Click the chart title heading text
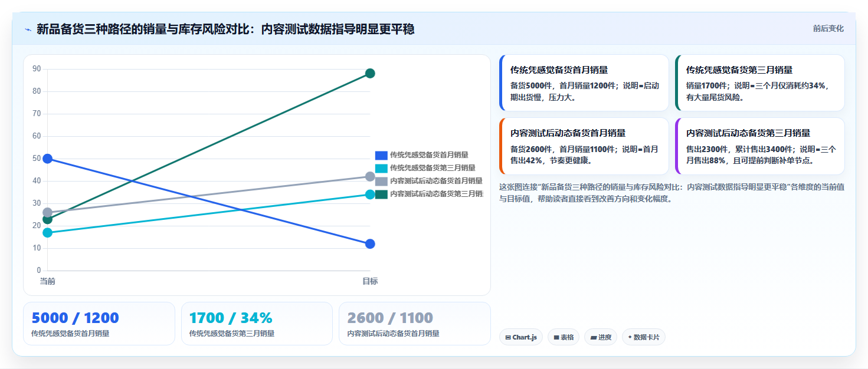Image resolution: width=868 pixels, height=369 pixels. tap(225, 29)
